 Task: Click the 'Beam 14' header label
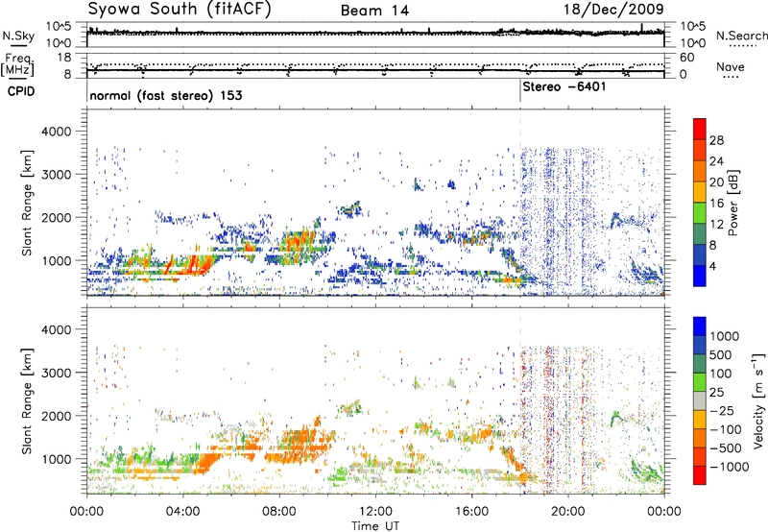click(x=375, y=11)
